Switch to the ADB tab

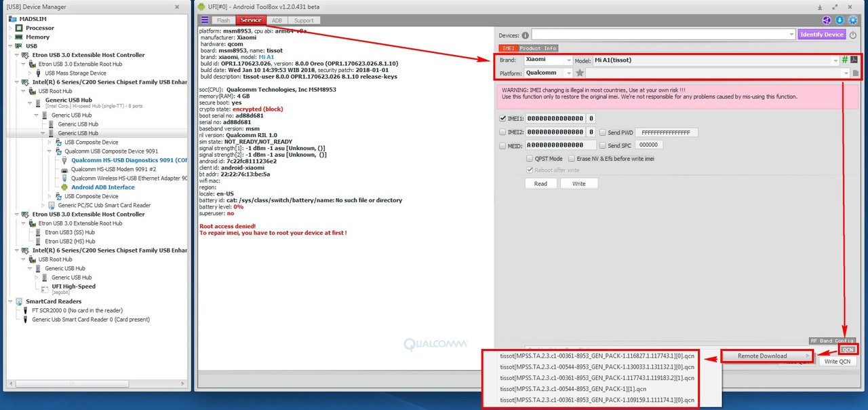coord(277,20)
